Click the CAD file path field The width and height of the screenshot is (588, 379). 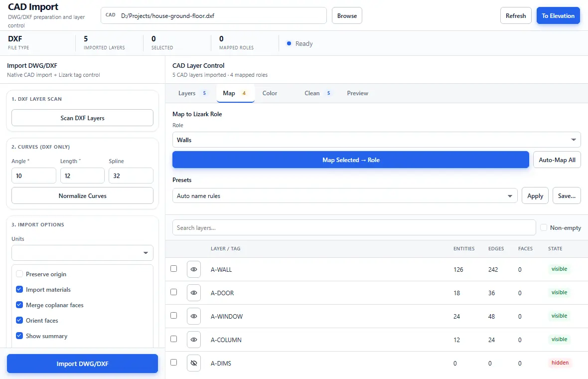coord(214,16)
